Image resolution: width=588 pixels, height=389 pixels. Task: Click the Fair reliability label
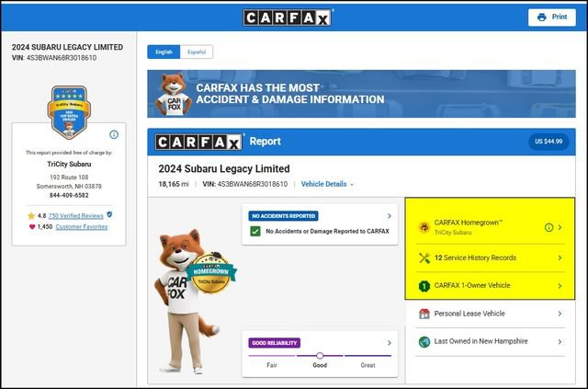coord(272,365)
